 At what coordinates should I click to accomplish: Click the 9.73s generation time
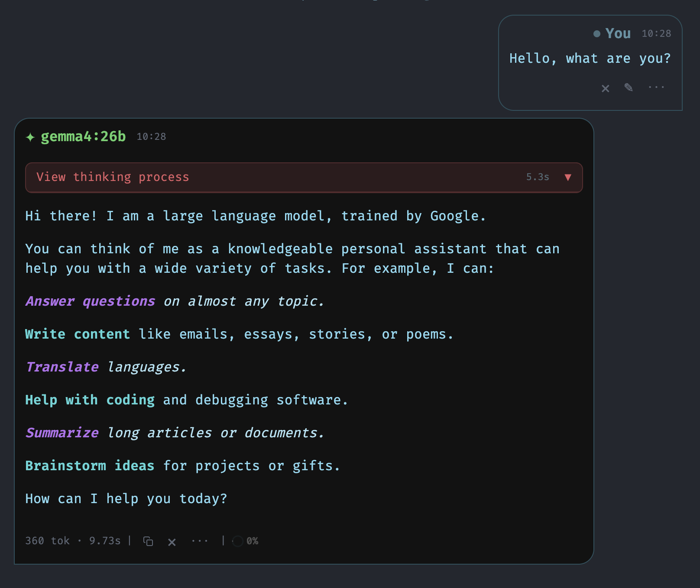coord(105,541)
